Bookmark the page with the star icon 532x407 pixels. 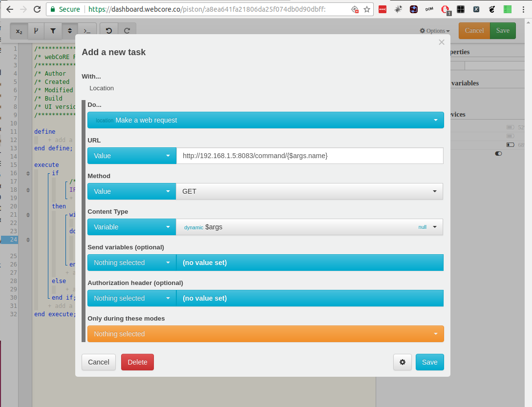pos(367,9)
